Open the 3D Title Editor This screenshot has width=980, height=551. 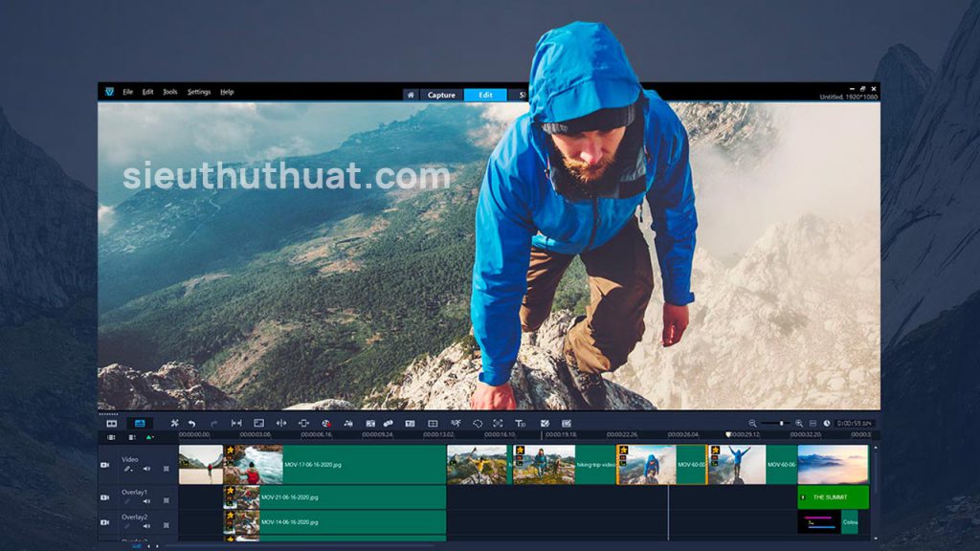[x=519, y=423]
